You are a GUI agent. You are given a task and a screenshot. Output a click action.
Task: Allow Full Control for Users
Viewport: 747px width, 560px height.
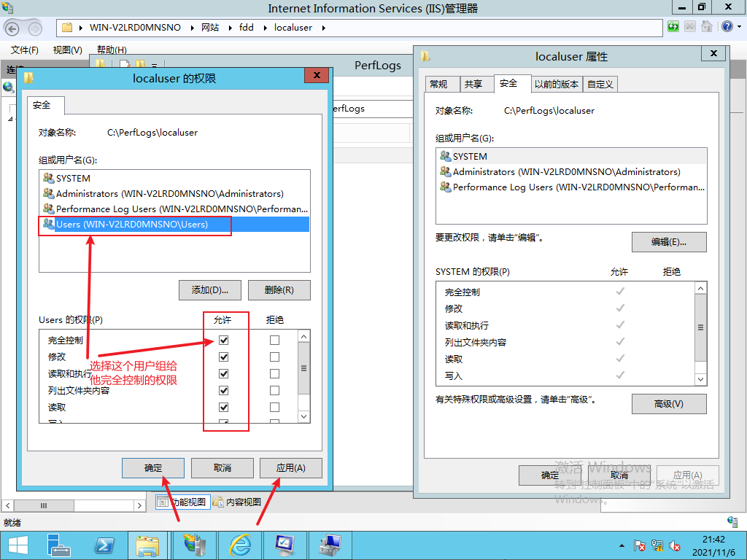point(223,341)
